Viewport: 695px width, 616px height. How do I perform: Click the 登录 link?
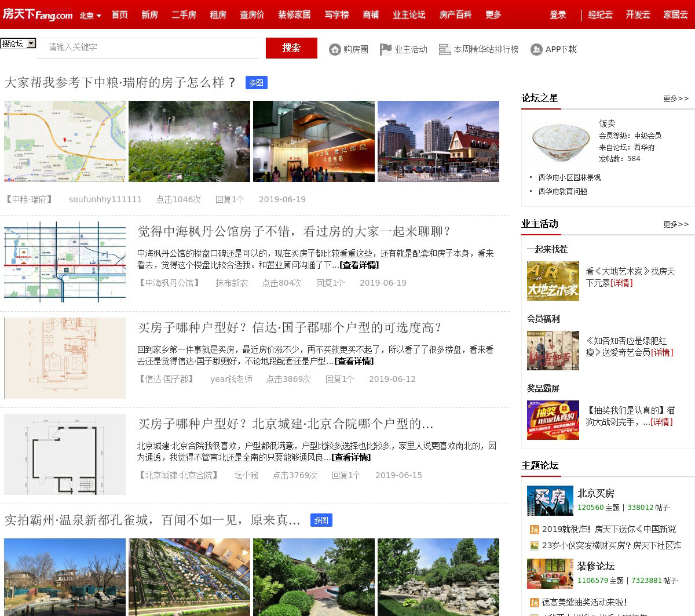click(x=558, y=14)
